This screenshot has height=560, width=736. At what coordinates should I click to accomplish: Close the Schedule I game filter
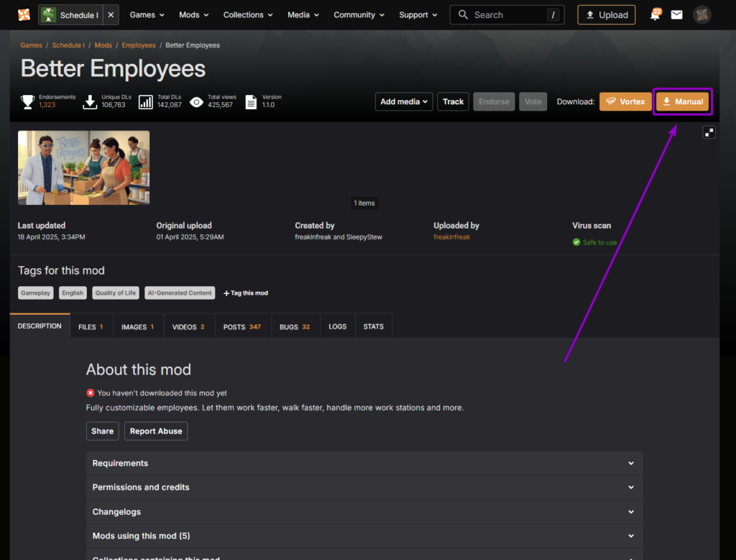tap(111, 15)
